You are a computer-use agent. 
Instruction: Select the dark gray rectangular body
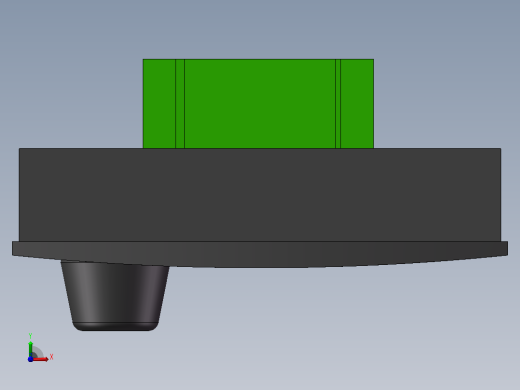tap(260, 195)
